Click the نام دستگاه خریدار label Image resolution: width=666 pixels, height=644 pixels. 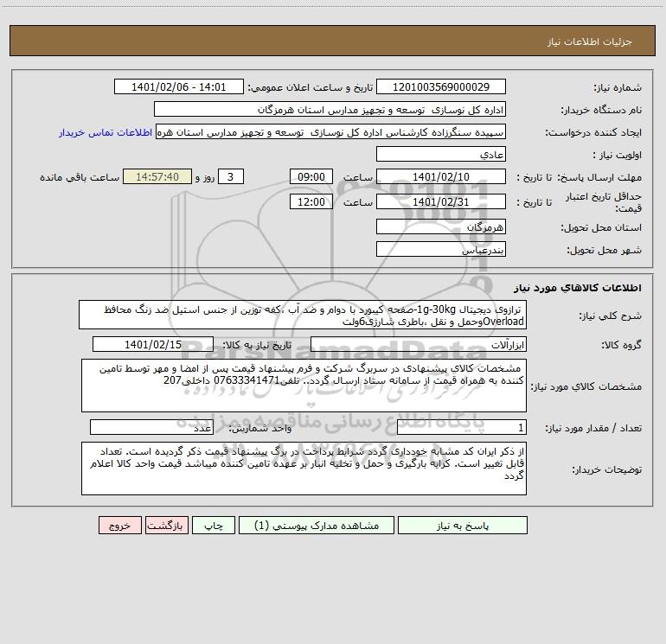[601, 110]
